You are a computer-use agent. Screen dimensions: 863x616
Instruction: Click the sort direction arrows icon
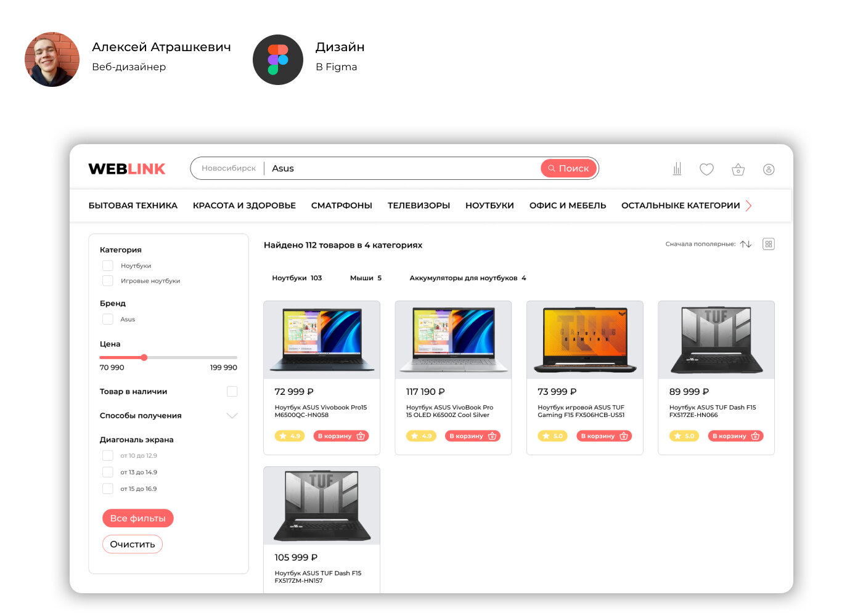click(x=746, y=244)
